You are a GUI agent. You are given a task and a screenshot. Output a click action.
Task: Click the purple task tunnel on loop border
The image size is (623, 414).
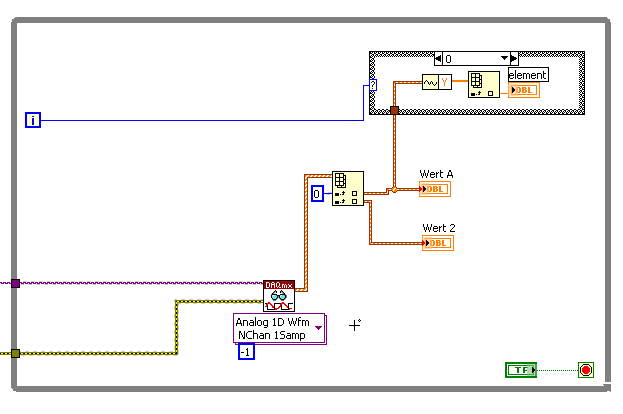coord(15,283)
